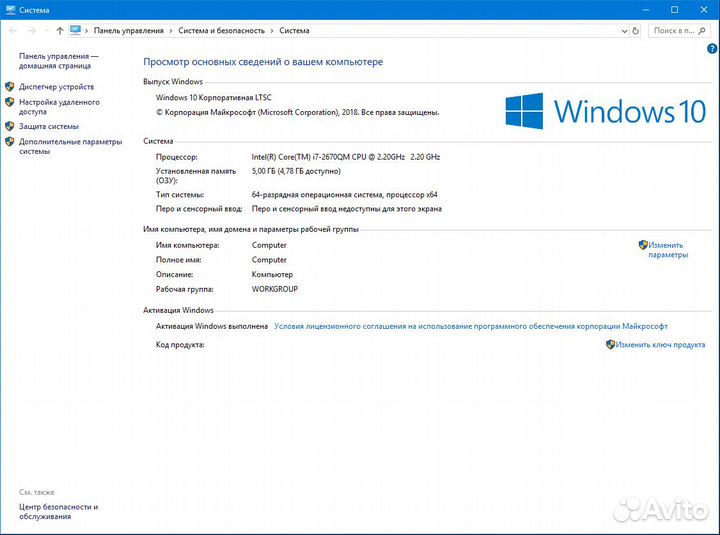
Task: Go up one level with Up arrow
Action: (x=60, y=31)
